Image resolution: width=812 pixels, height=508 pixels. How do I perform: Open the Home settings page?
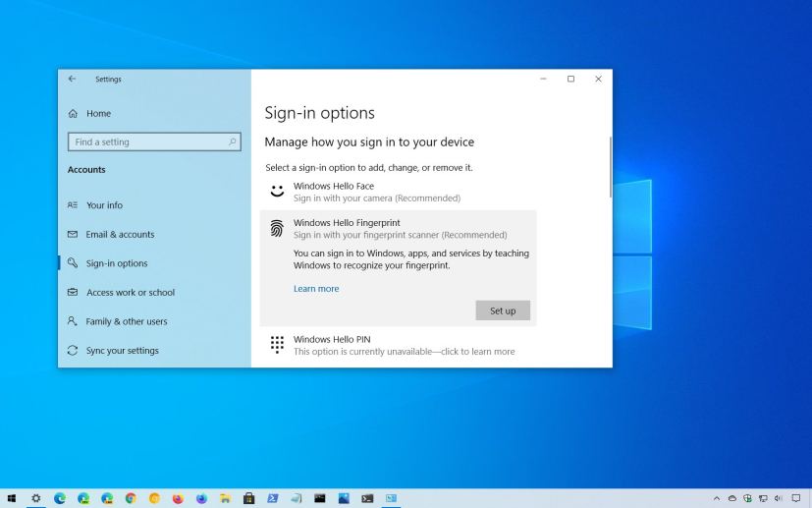[89, 114]
